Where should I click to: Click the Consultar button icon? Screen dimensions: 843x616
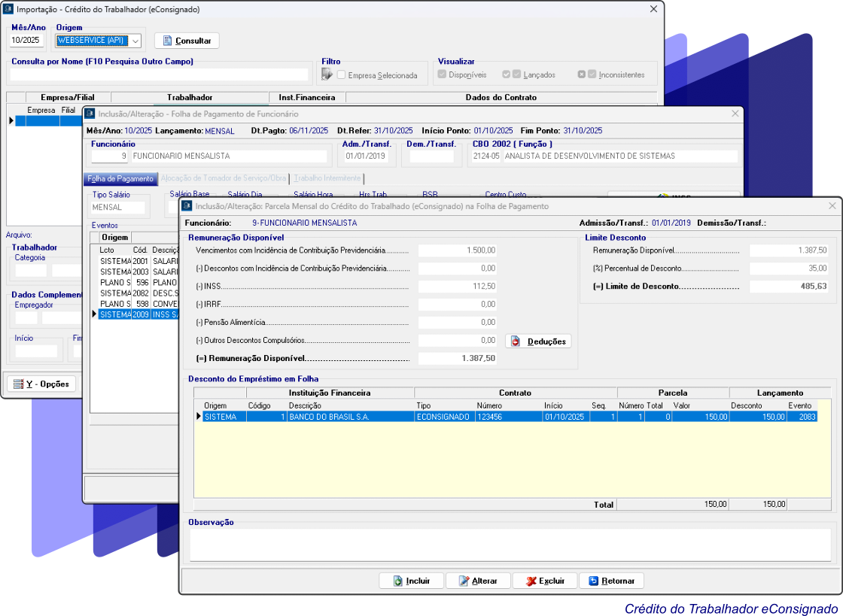(x=166, y=41)
